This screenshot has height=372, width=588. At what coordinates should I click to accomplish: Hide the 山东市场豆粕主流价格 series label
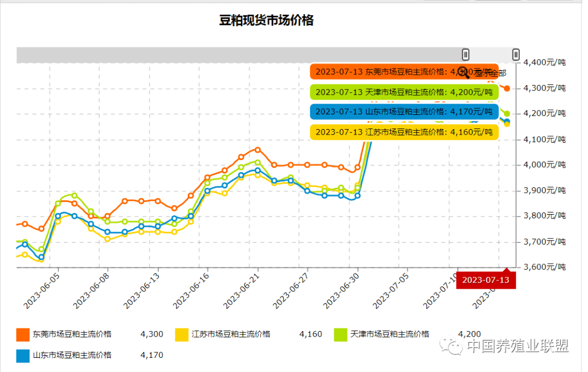coord(72,355)
